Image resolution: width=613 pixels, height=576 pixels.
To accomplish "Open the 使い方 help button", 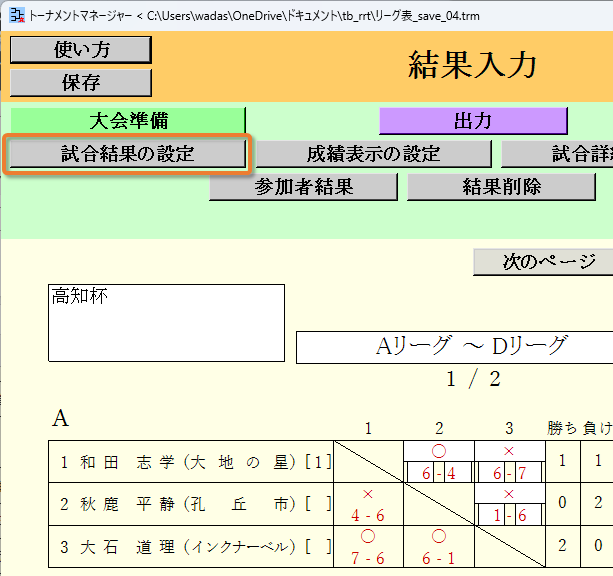I will click(x=81, y=50).
